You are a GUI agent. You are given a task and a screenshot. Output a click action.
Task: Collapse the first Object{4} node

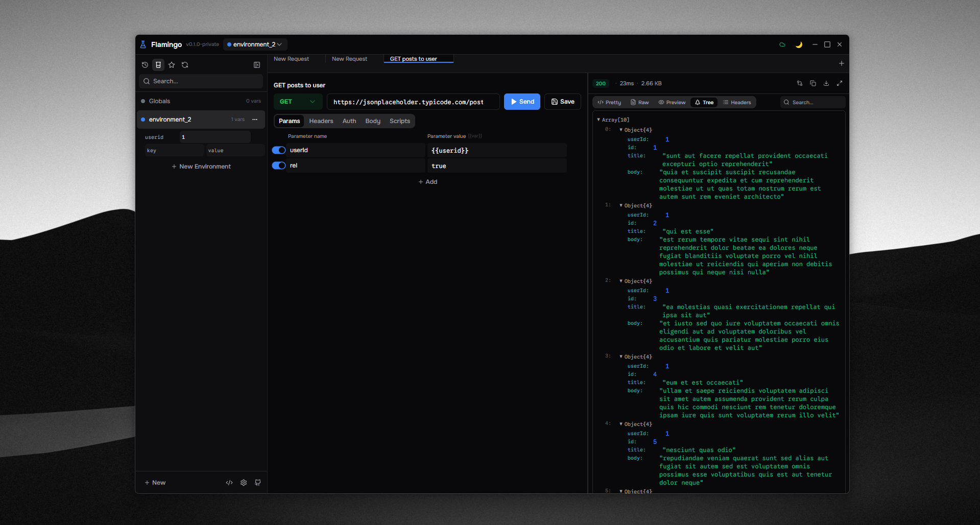click(621, 130)
